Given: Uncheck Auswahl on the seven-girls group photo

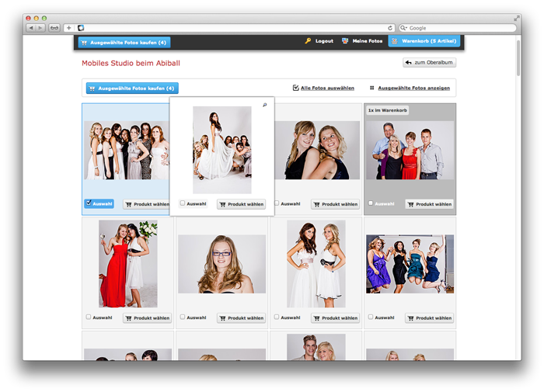Looking at the screenshot, I should coord(89,203).
